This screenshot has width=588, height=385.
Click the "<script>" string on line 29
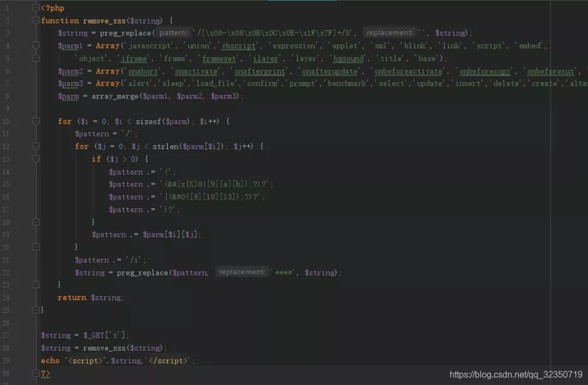tap(85, 361)
